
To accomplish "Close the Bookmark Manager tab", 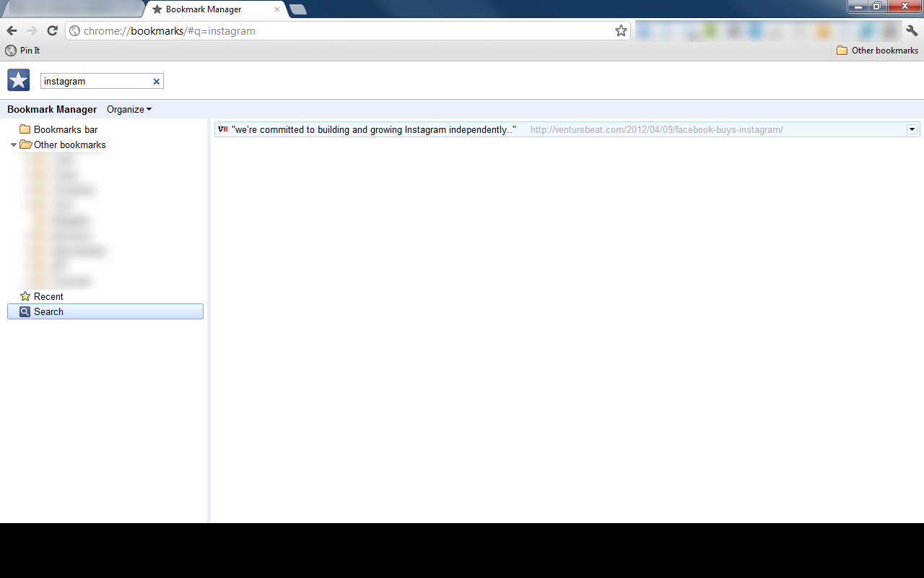I will 277,9.
